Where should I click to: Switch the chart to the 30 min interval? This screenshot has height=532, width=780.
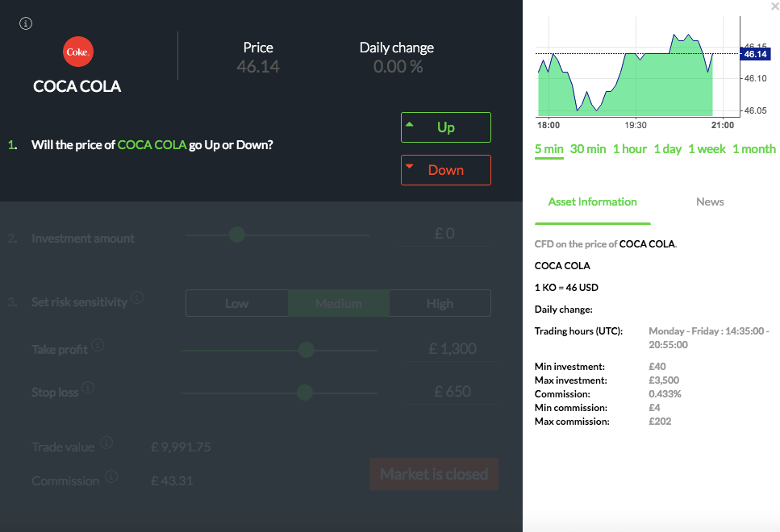588,149
